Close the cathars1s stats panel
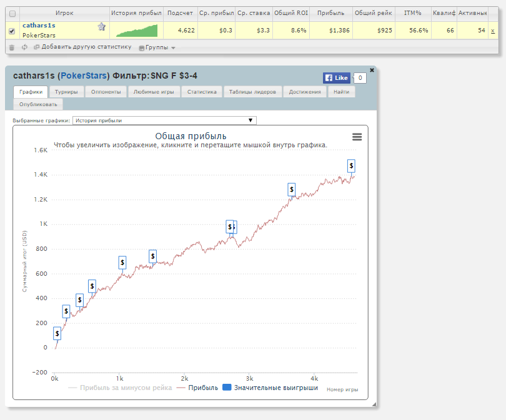This screenshot has width=506, height=420. [372, 70]
